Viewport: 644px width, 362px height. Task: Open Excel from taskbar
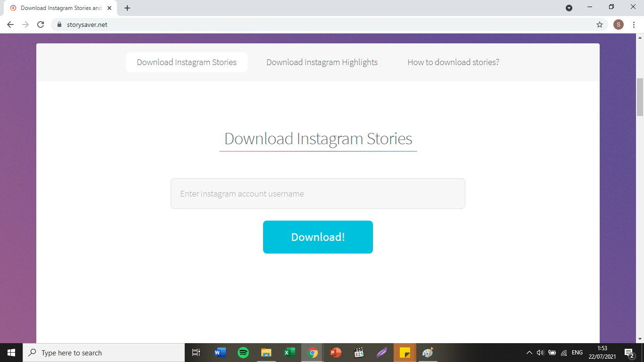[289, 353]
